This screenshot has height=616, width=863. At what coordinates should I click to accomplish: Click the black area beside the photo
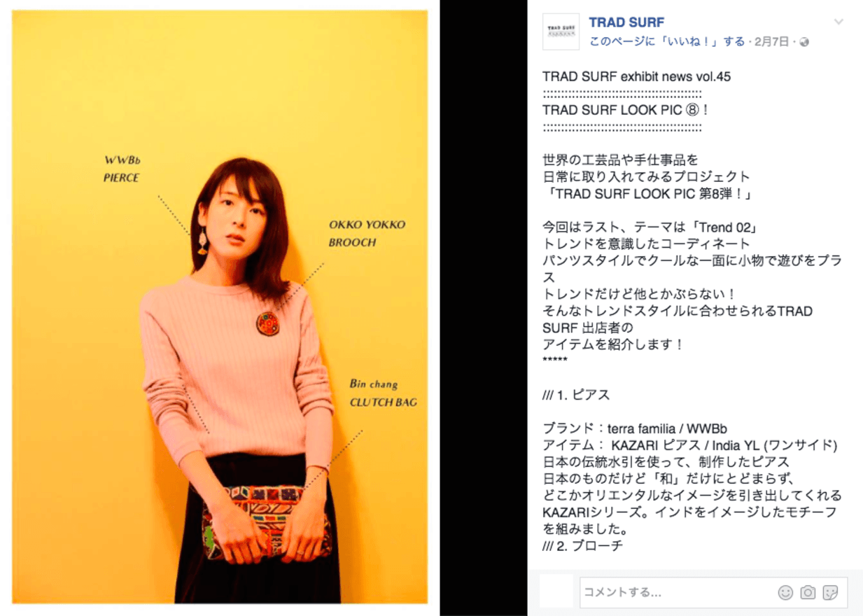(483, 308)
